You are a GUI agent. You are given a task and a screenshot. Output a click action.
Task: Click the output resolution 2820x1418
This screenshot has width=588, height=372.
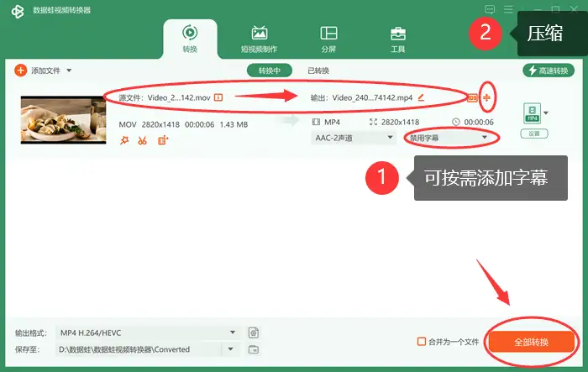pos(400,122)
